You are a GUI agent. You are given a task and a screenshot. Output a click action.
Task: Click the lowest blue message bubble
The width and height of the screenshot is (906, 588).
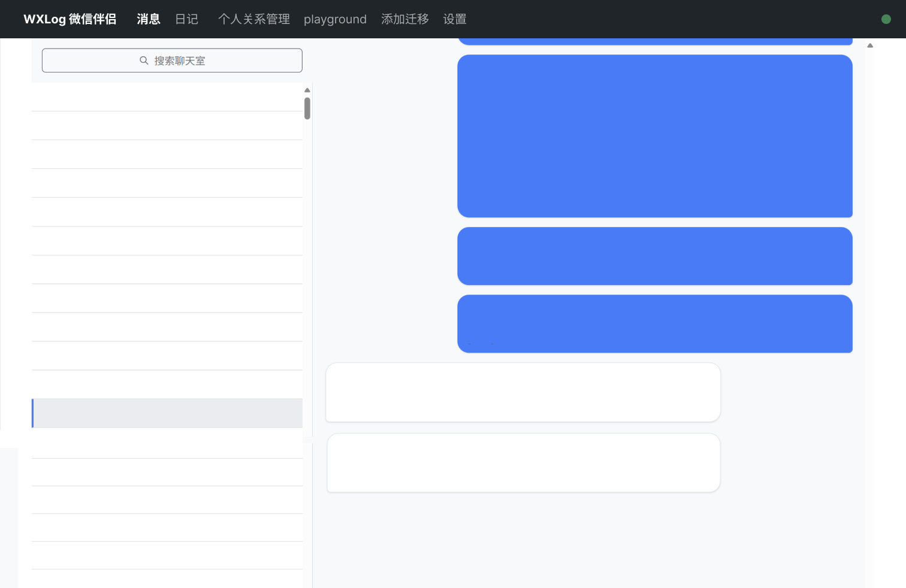(654, 323)
